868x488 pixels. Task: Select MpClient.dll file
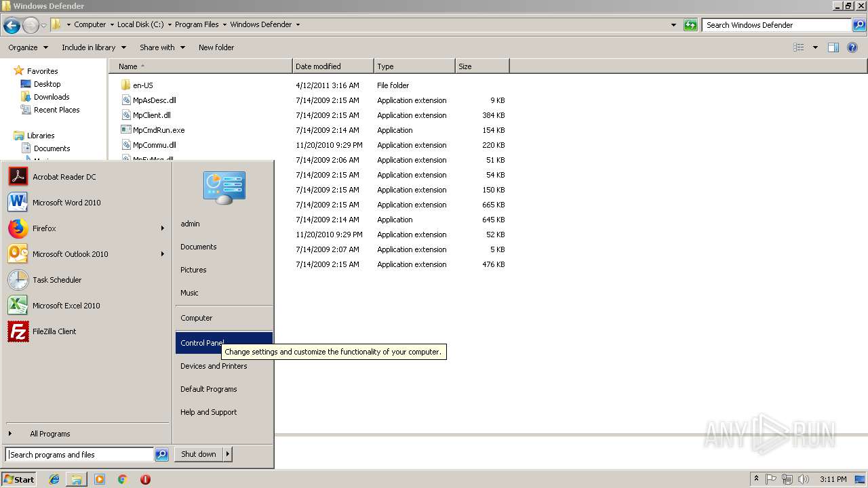point(152,115)
